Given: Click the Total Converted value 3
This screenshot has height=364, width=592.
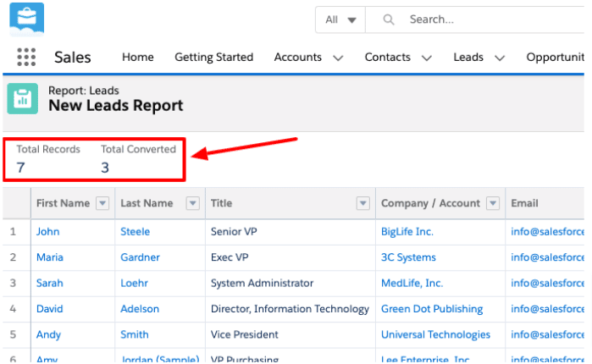Looking at the screenshot, I should click(x=105, y=168).
